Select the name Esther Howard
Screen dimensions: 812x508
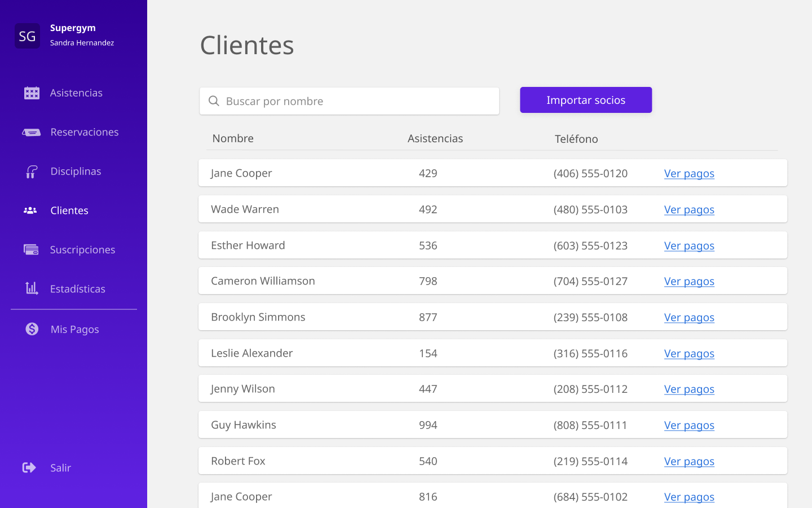tap(248, 245)
